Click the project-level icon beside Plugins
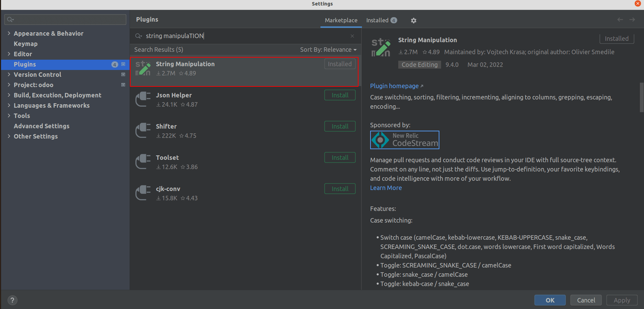 (x=123, y=64)
